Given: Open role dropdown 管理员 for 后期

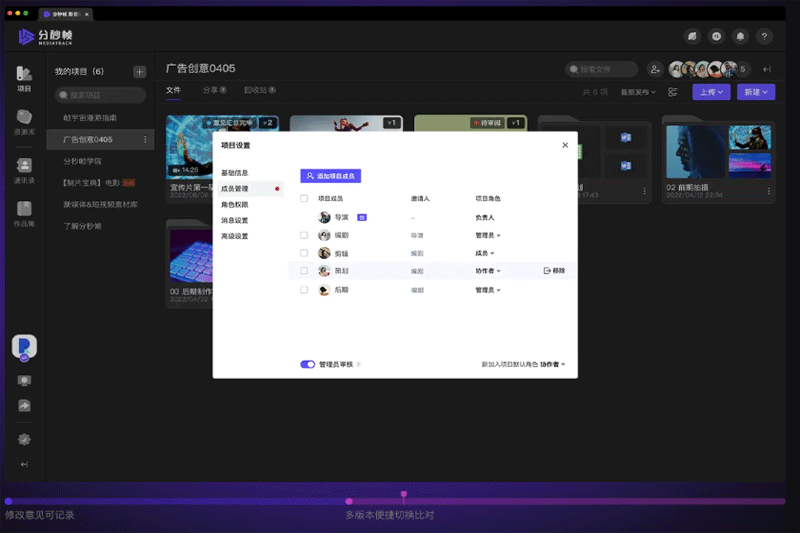Looking at the screenshot, I should pos(488,290).
